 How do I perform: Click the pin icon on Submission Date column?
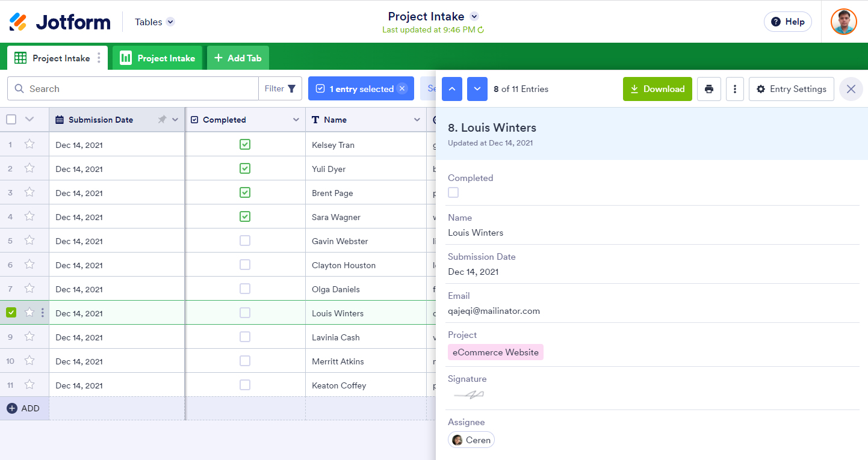tap(161, 120)
